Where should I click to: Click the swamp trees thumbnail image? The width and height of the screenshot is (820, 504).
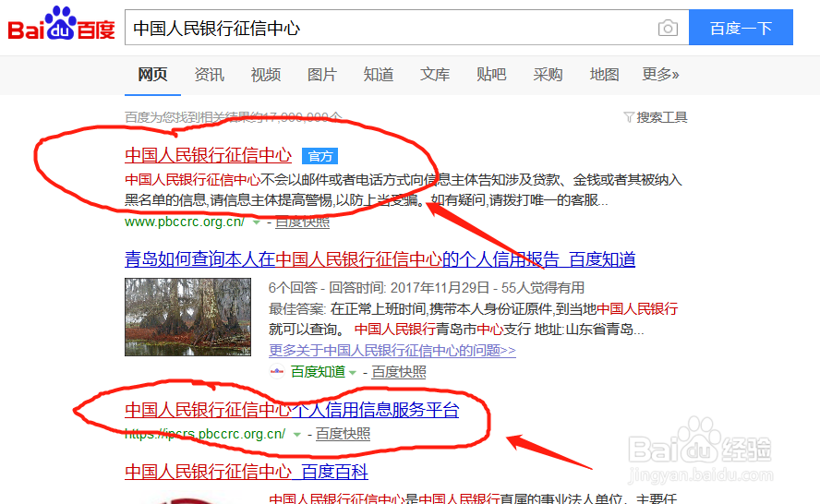(187, 317)
